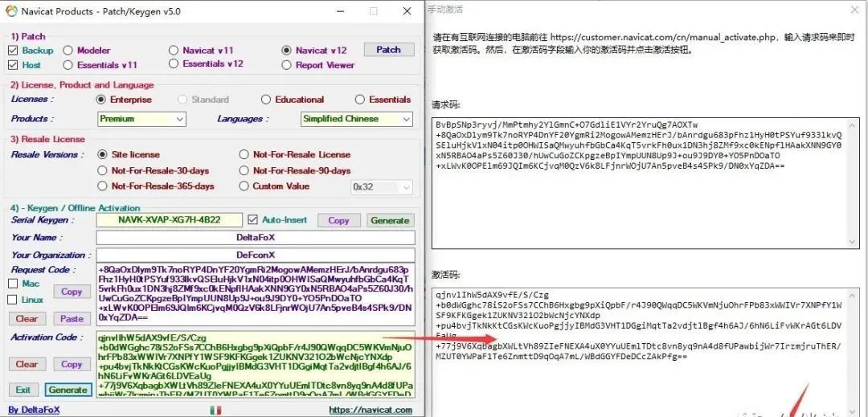Copy the Request Code
868x417 pixels.
click(x=72, y=292)
